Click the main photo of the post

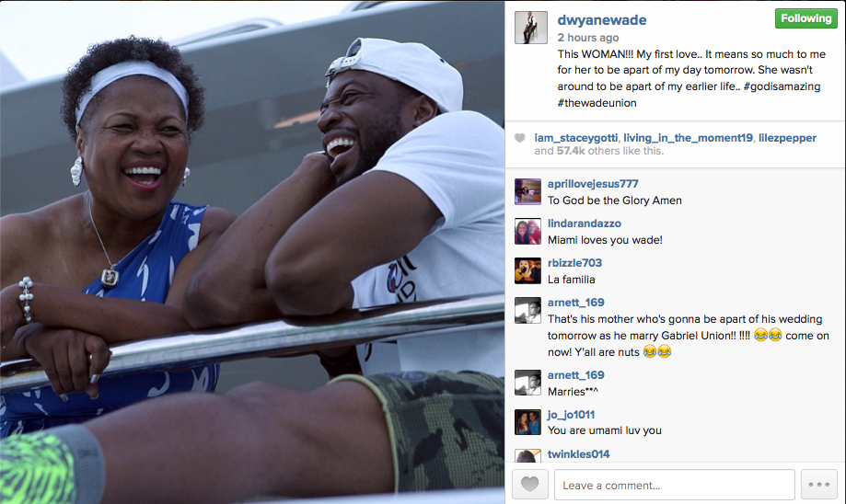pos(252,252)
